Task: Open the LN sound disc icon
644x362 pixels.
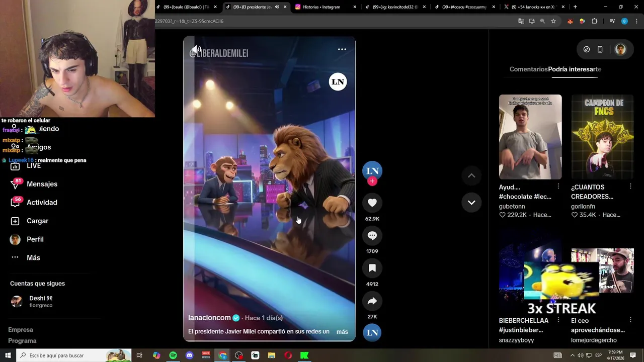Action: pyautogui.click(x=372, y=332)
